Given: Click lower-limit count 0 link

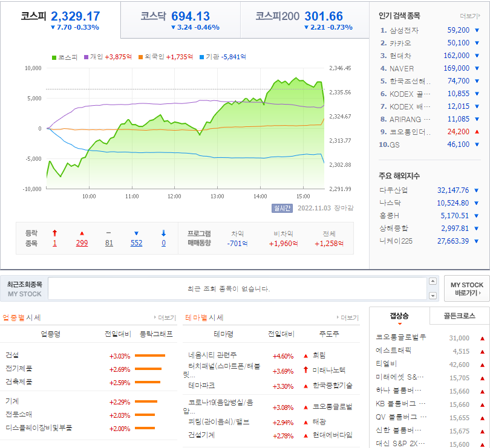Looking at the screenshot, I should [x=163, y=243].
